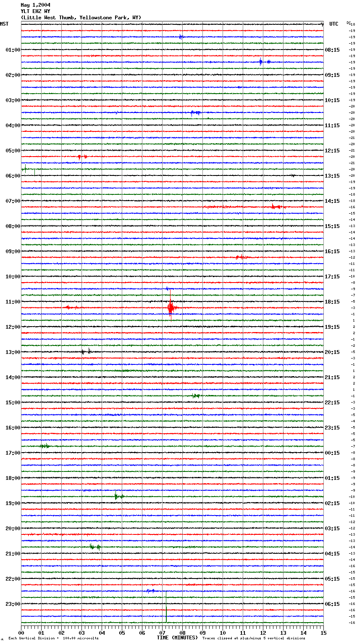357x644 pixels.
Task: Select the 05:00 MST hour label
Action: tap(13, 151)
